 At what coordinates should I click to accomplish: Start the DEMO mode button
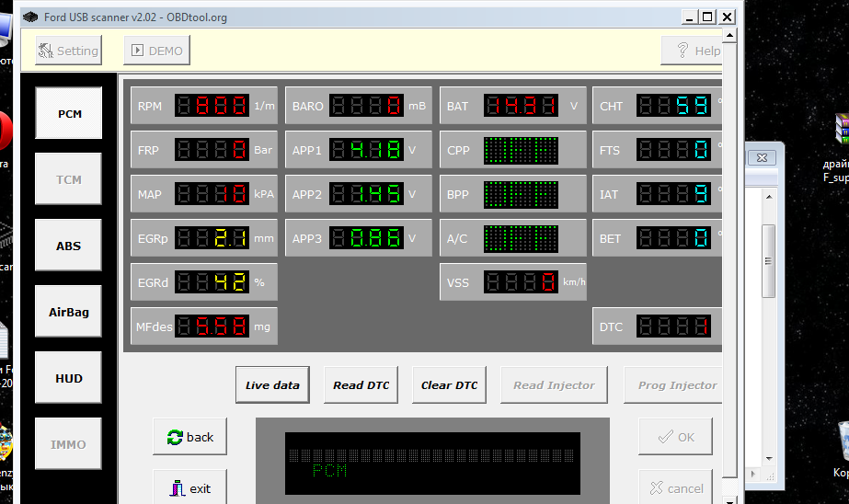(157, 51)
